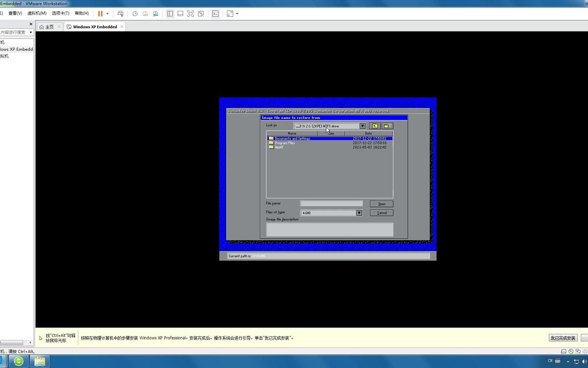
Task: Toggle the library sidebar view
Action: [170, 14]
